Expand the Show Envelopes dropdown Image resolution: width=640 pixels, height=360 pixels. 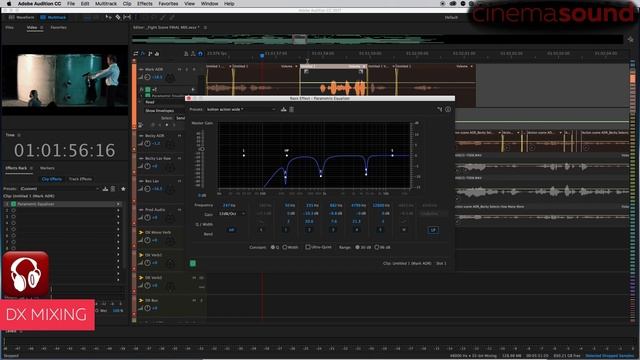164,111
